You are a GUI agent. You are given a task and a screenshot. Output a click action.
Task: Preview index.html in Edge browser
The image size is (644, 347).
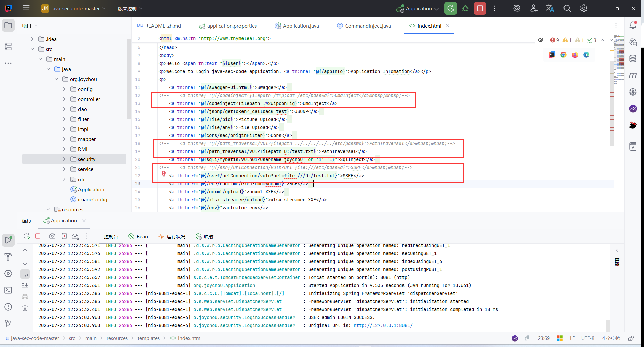586,55
